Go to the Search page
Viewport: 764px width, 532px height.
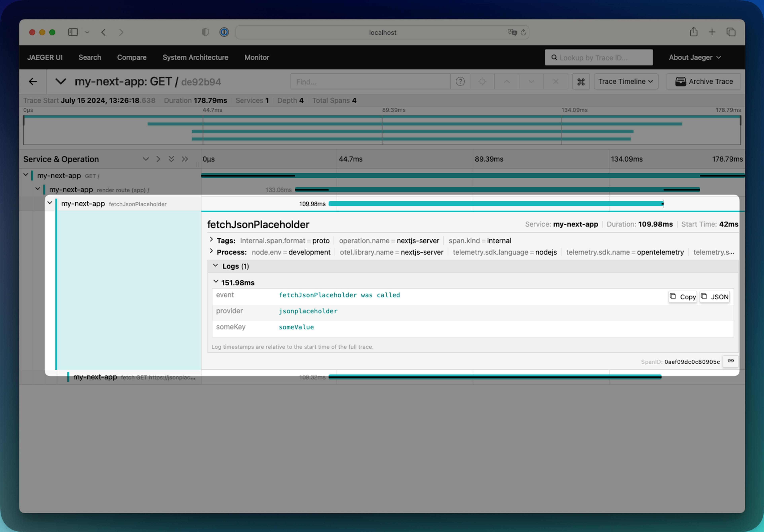coord(90,58)
